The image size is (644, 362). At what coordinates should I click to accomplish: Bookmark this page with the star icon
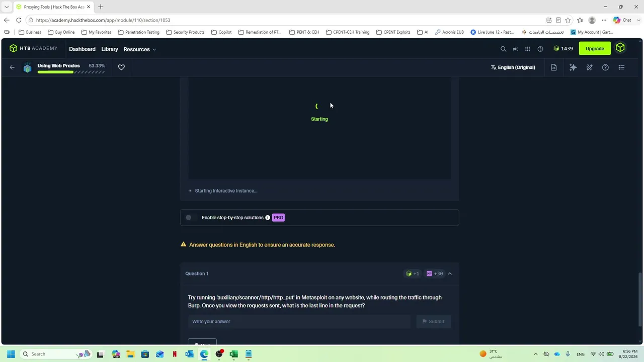568,20
